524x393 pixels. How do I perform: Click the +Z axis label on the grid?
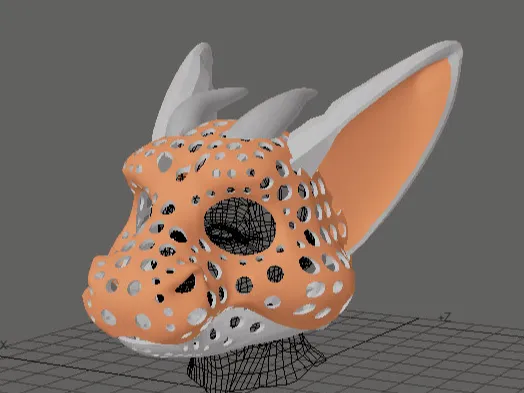[x=445, y=316]
